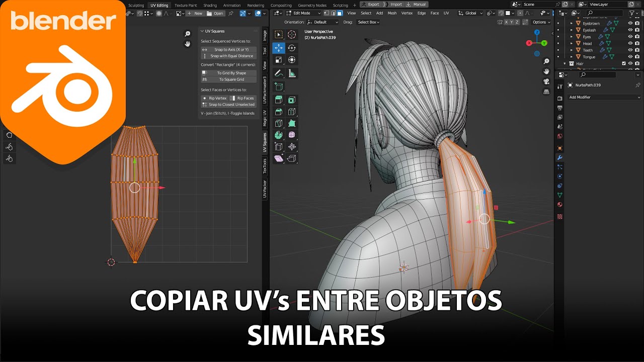Enable vertex select mode
The height and width of the screenshot is (362, 644).
click(x=327, y=13)
